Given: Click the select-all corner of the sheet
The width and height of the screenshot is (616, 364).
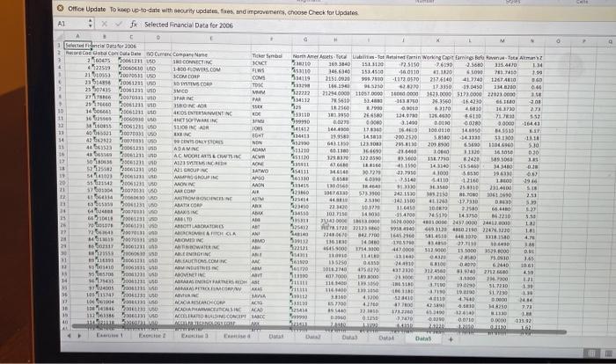Looking at the screenshot, I should click(60, 37).
